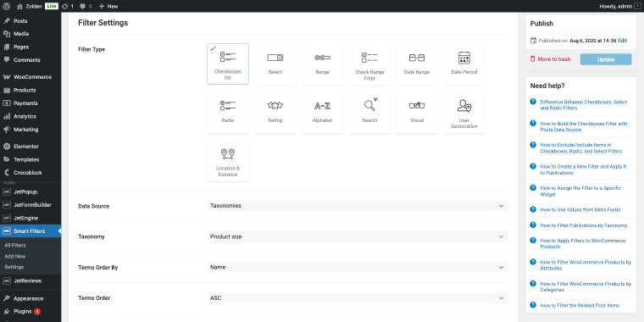Choose the Date Range filter type
Viewport: 644px width, 322px height.
click(x=417, y=64)
